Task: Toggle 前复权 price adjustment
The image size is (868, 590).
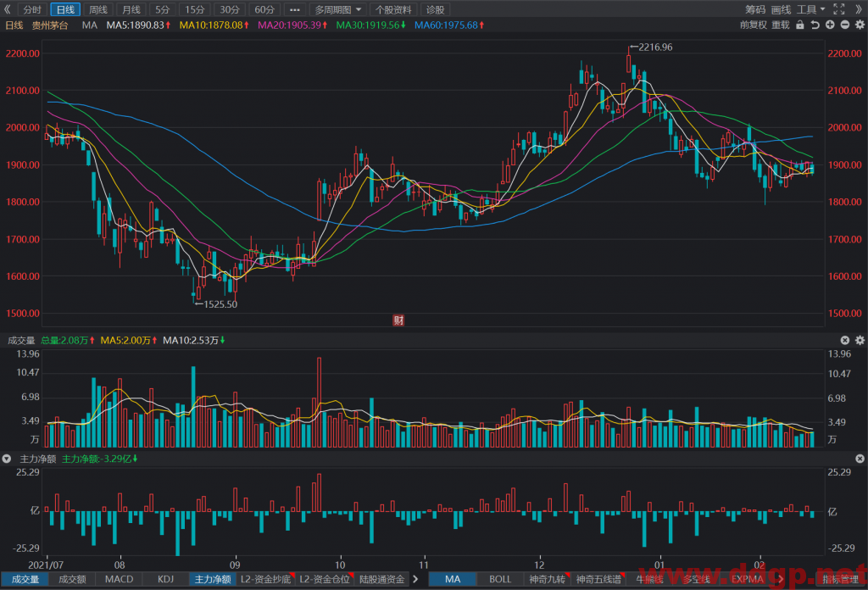Action: pos(754,25)
